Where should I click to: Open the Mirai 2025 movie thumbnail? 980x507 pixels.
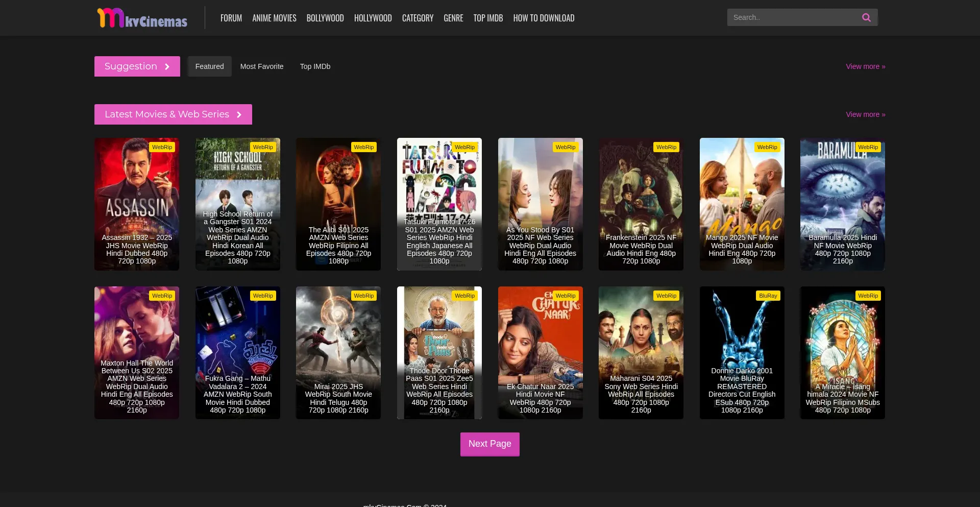click(x=338, y=352)
